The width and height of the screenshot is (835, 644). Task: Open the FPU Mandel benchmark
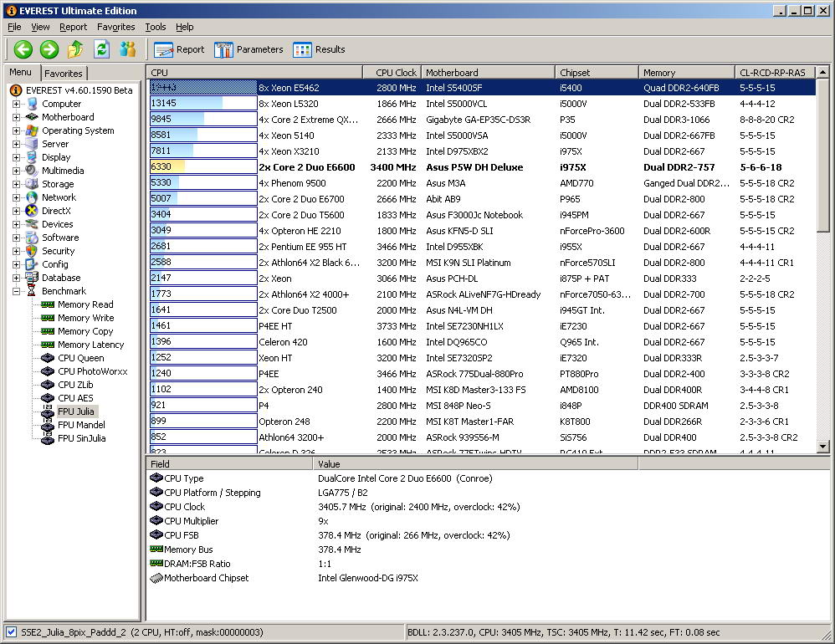tap(81, 425)
